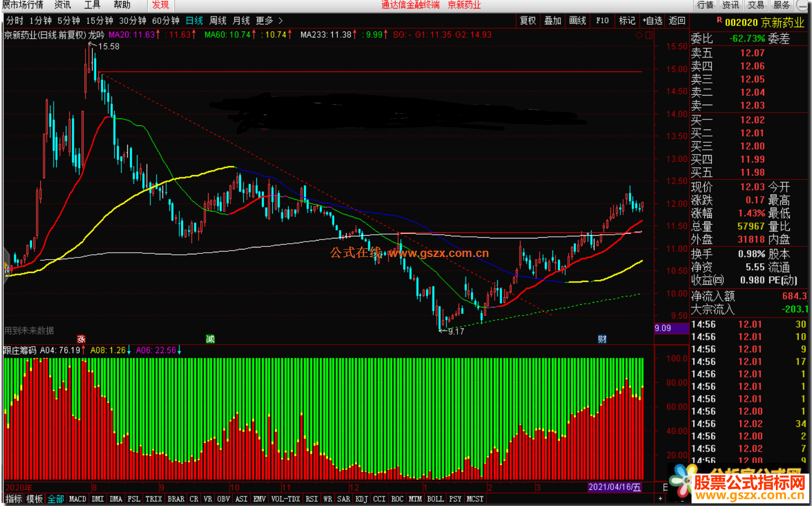Click the 行情 button at top right
812x506 pixels.
[705, 5]
